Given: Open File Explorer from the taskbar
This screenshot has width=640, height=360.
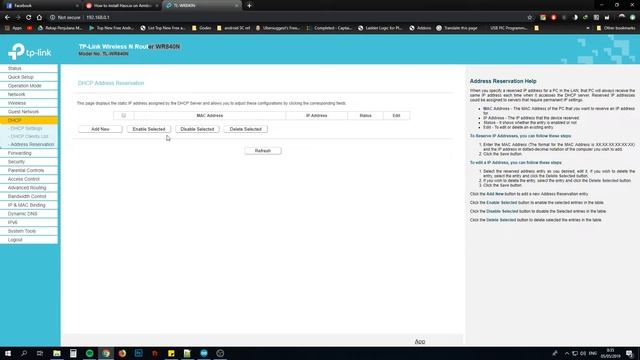Looking at the screenshot, I should click(x=57, y=353).
